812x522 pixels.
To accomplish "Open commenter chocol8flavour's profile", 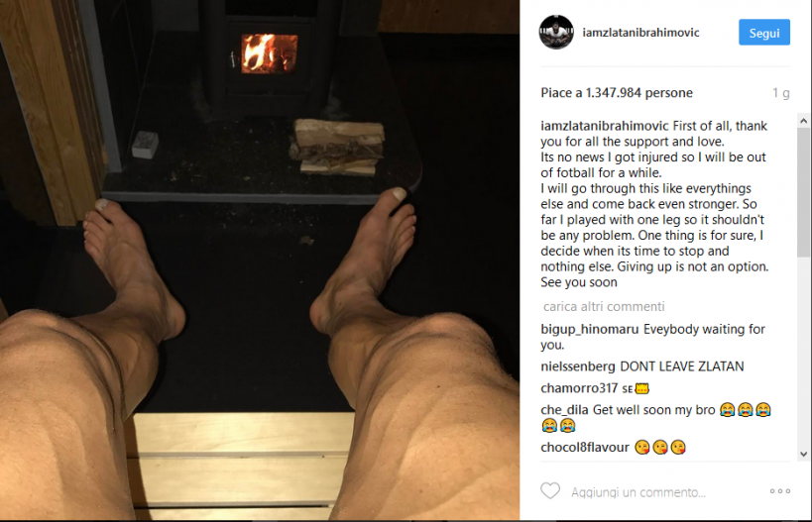I will pyautogui.click(x=585, y=447).
